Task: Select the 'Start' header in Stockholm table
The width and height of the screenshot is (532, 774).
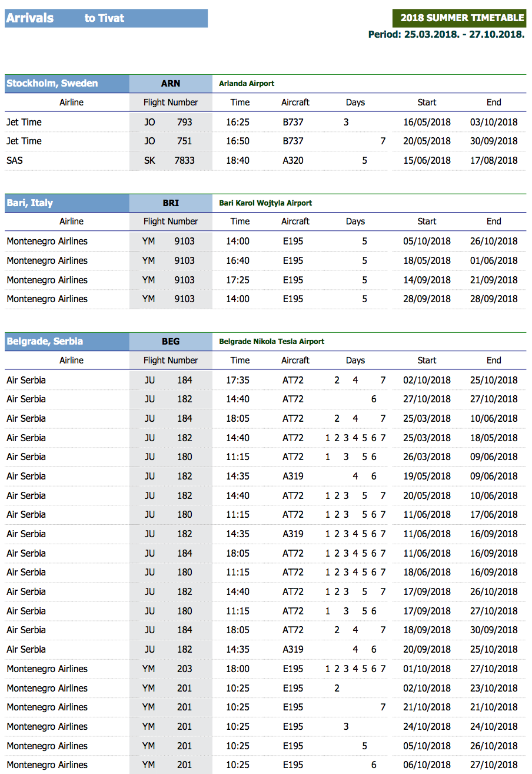Action: (x=427, y=102)
